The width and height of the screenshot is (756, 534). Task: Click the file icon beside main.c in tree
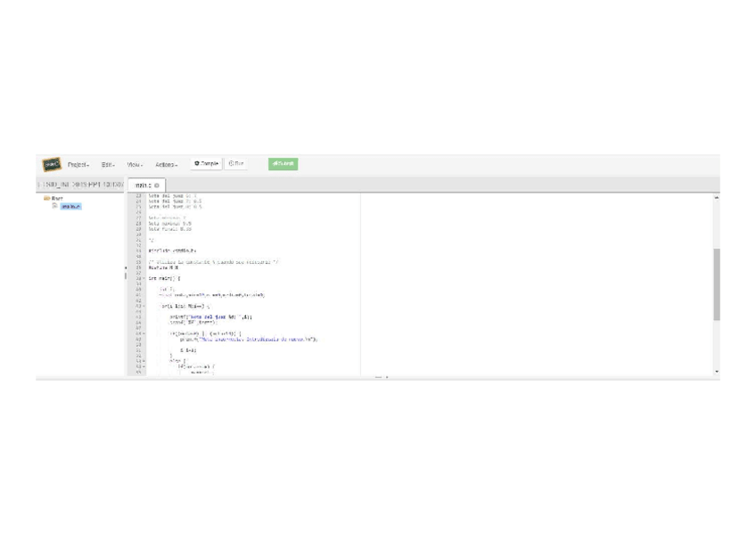[55, 206]
